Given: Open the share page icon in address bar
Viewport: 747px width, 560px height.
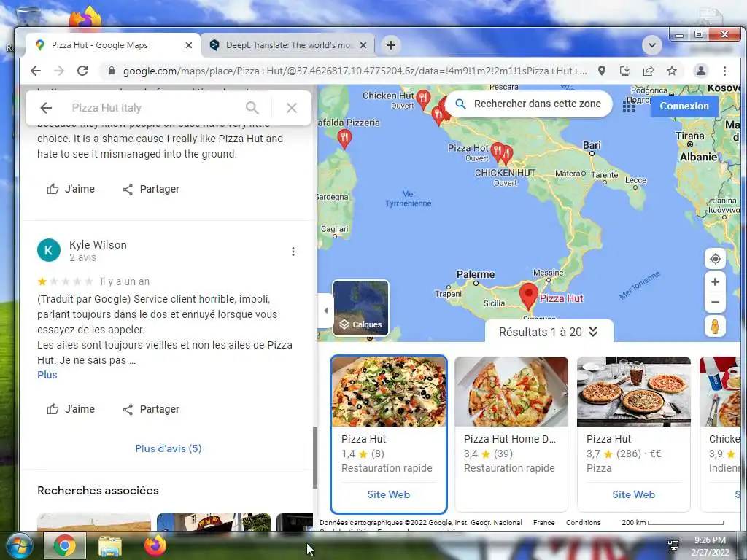Looking at the screenshot, I should point(649,71).
